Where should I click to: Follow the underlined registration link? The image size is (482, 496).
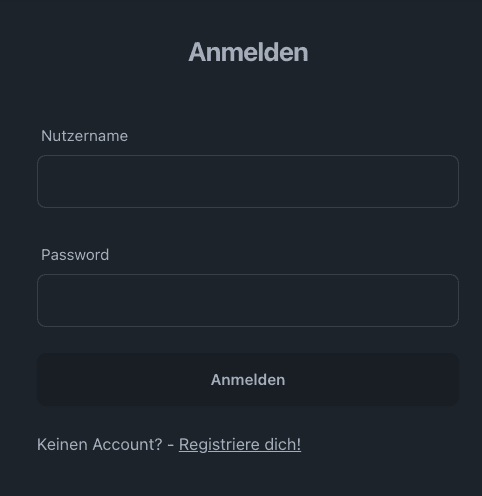click(x=240, y=444)
